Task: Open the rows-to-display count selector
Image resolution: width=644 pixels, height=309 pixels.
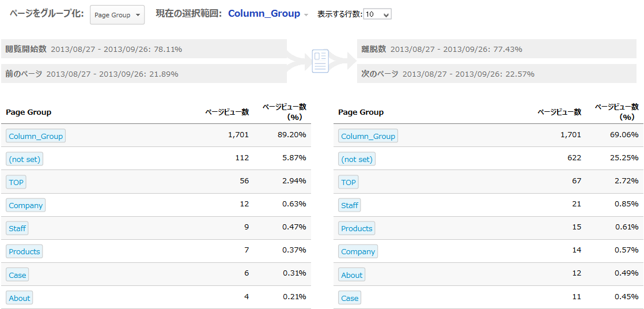Action: (x=377, y=14)
